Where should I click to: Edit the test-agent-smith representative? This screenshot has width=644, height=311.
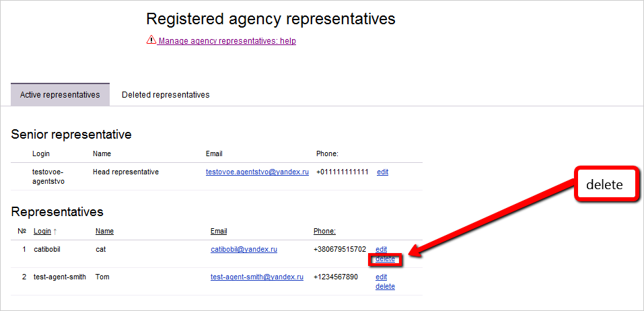pos(381,277)
